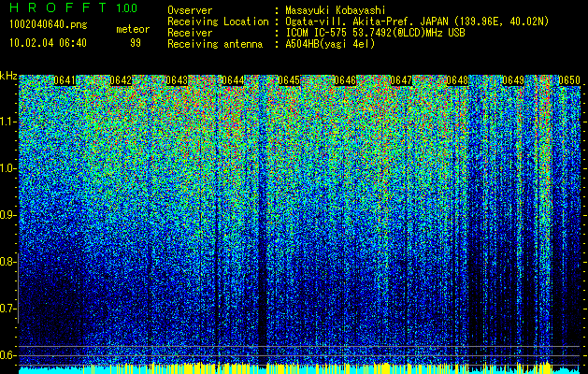Click the name Masayuki Kobayashi
The image size is (588, 374).
(336, 10)
